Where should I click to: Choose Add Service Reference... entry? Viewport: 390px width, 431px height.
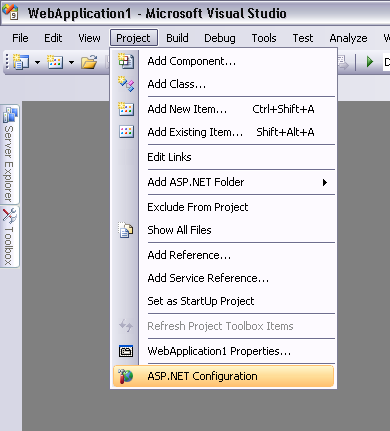[223, 278]
